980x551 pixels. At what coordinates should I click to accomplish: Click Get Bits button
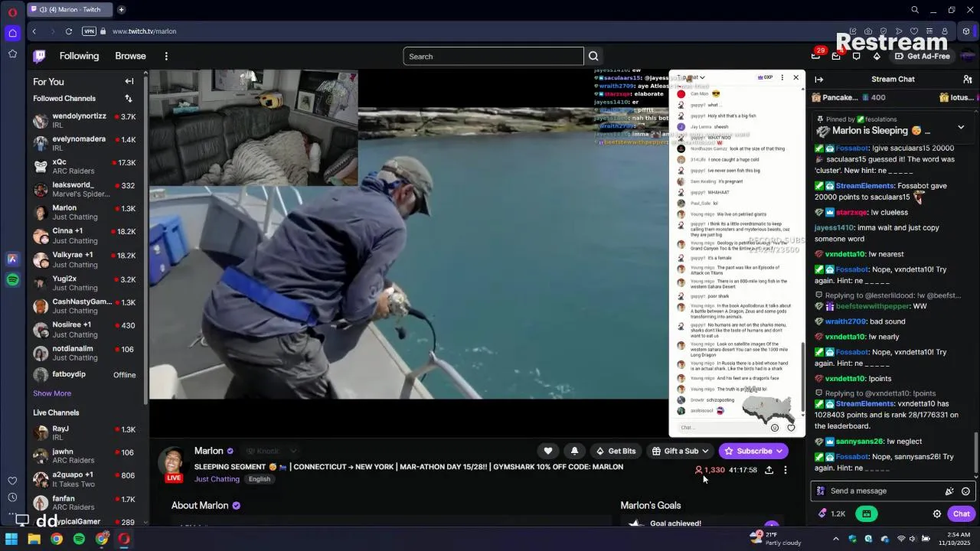616,451
